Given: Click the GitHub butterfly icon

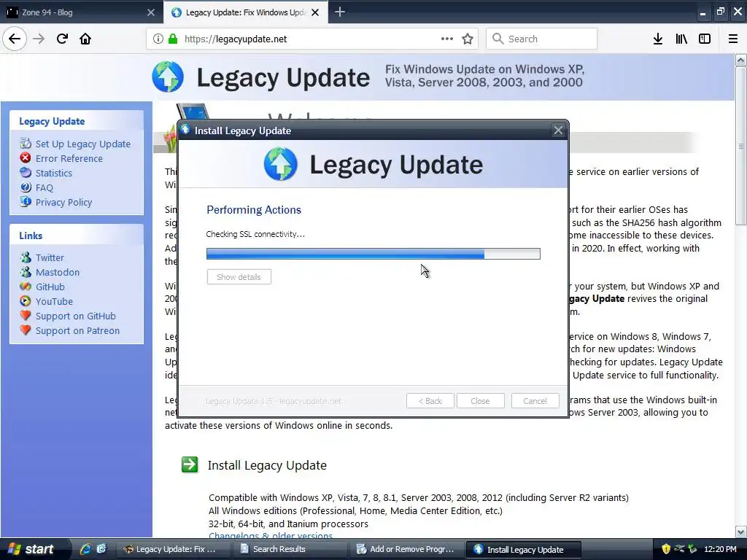Looking at the screenshot, I should [26, 286].
